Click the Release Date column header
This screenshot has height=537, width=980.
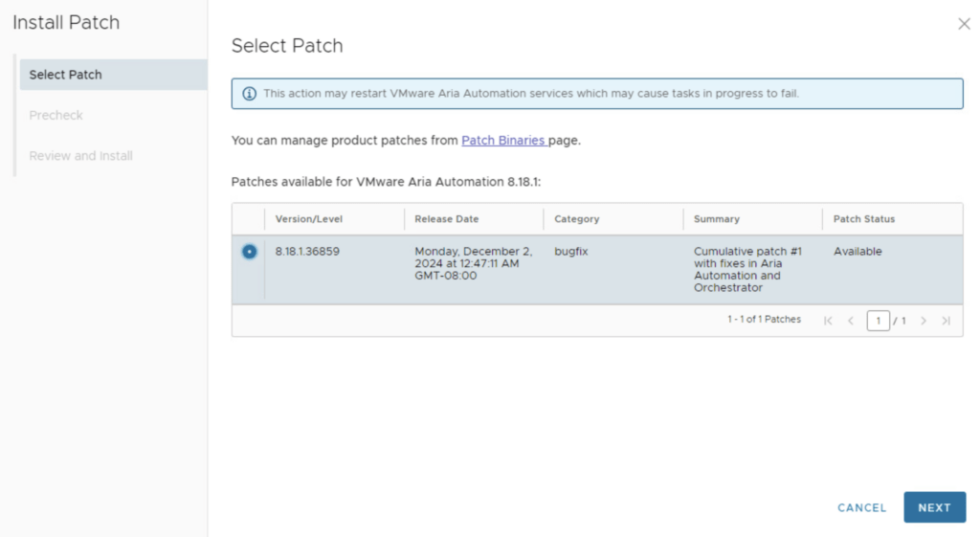[446, 219]
